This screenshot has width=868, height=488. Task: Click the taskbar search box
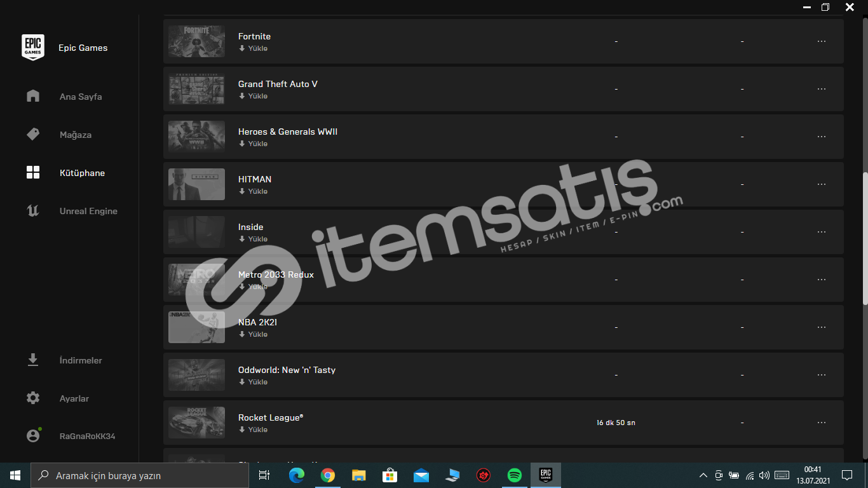(140, 475)
